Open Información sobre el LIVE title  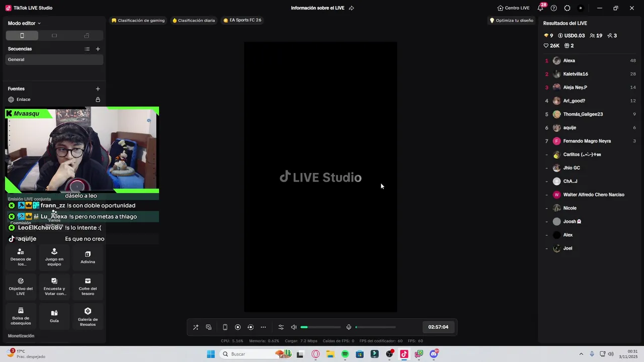317,8
